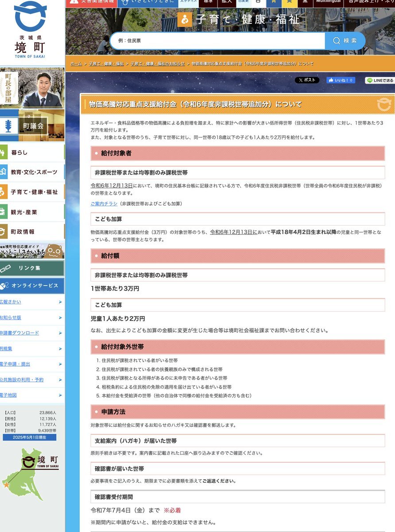This screenshot has height=532, width=395.
Task: Click the LINEで送る button
Action: [380, 80]
